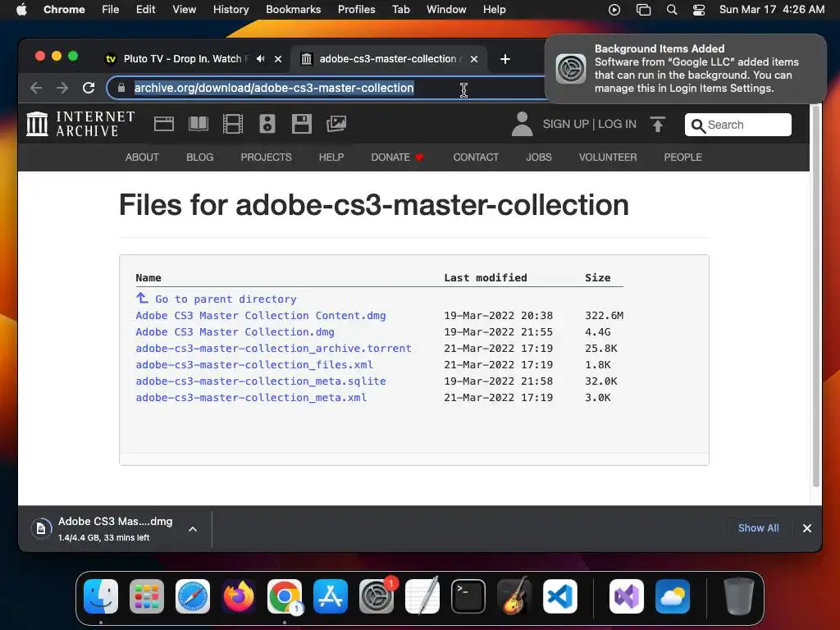Open the HELP page
Viewport: 840px width, 630px height.
tap(331, 157)
